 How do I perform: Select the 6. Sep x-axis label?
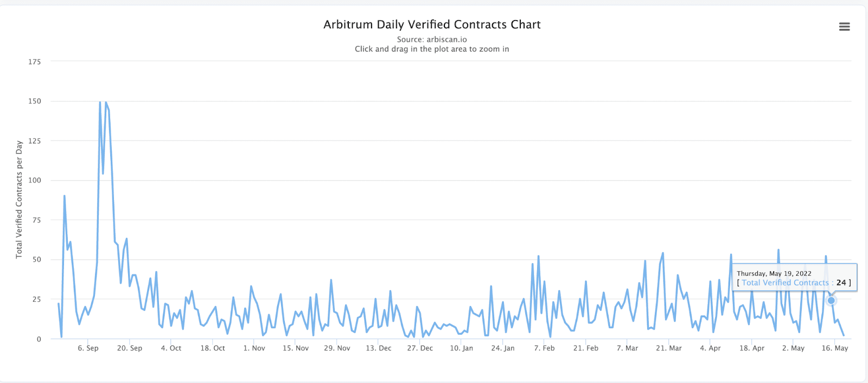[88, 348]
